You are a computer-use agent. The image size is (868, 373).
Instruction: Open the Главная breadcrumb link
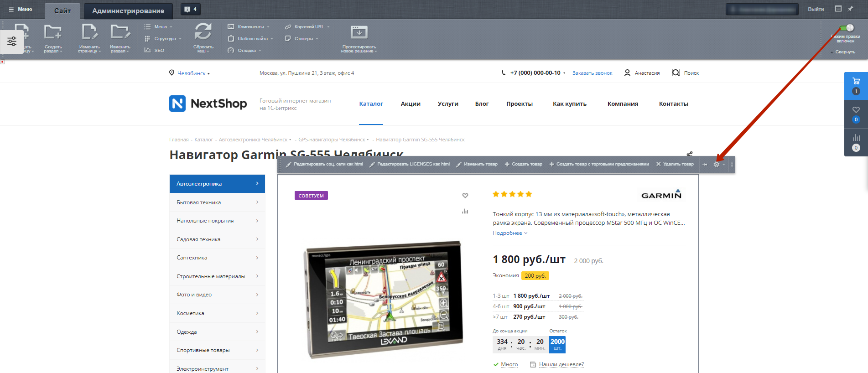[179, 140]
